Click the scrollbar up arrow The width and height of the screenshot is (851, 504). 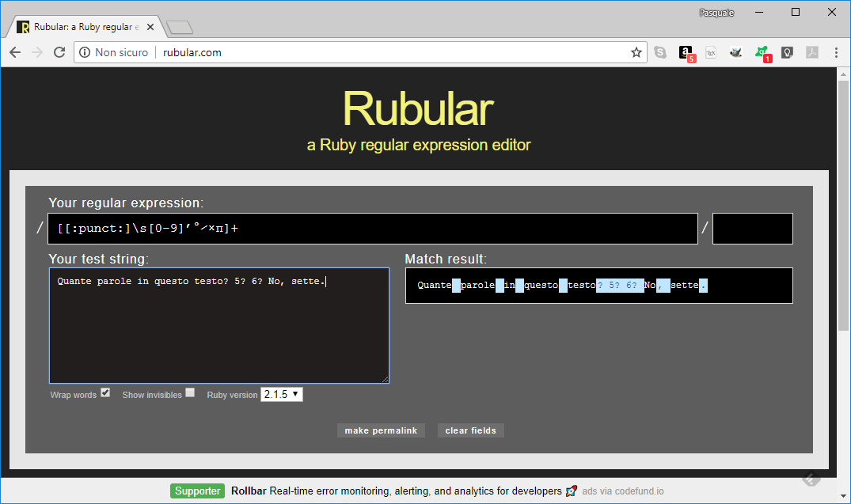pyautogui.click(x=843, y=74)
